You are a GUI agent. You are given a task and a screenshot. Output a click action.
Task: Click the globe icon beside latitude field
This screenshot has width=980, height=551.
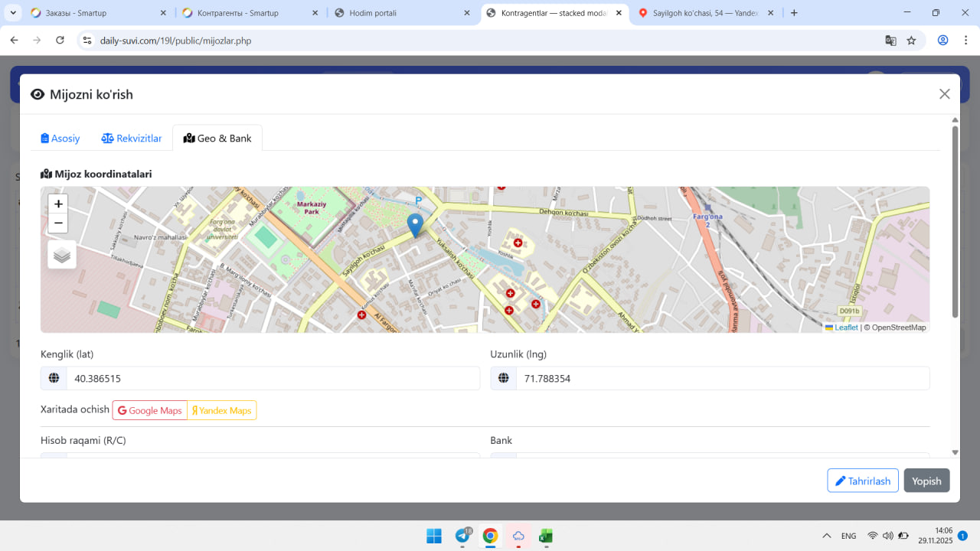(x=54, y=378)
